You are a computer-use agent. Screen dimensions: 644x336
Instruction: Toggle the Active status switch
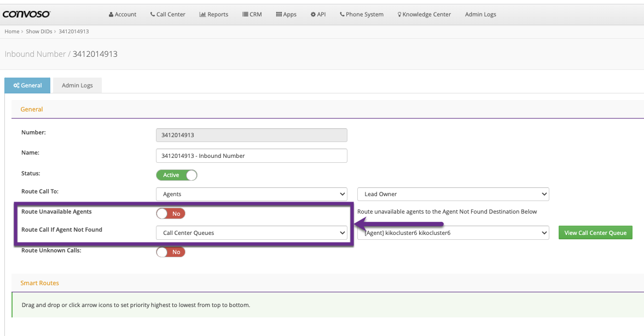pyautogui.click(x=176, y=175)
